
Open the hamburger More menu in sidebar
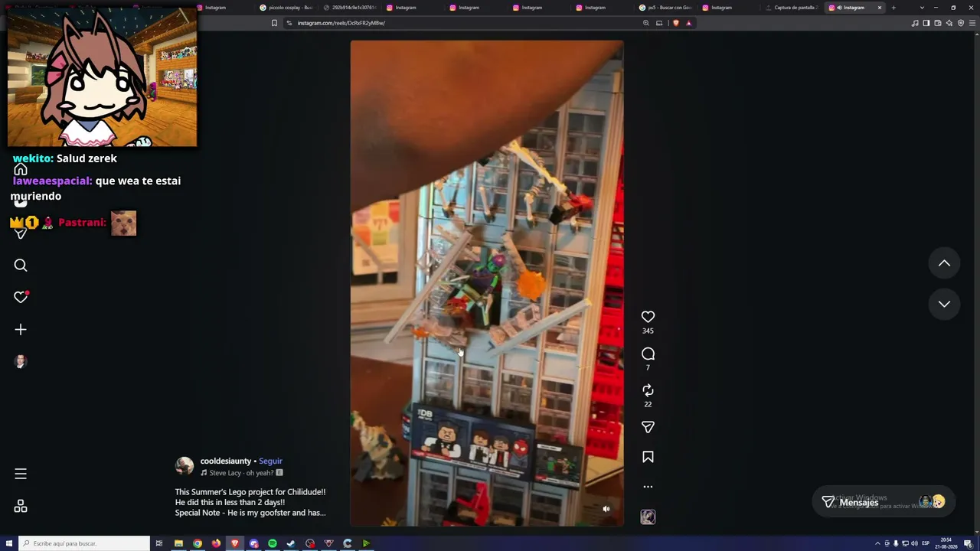(x=21, y=474)
